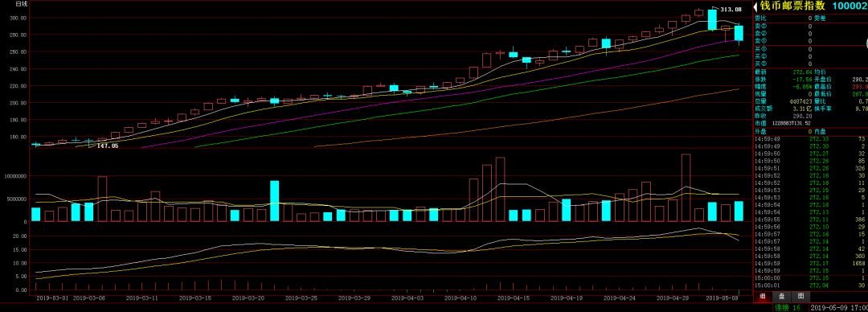Screen dimensions: 868x312
Task: Click the 买① bid level row
Action: click(x=810, y=49)
